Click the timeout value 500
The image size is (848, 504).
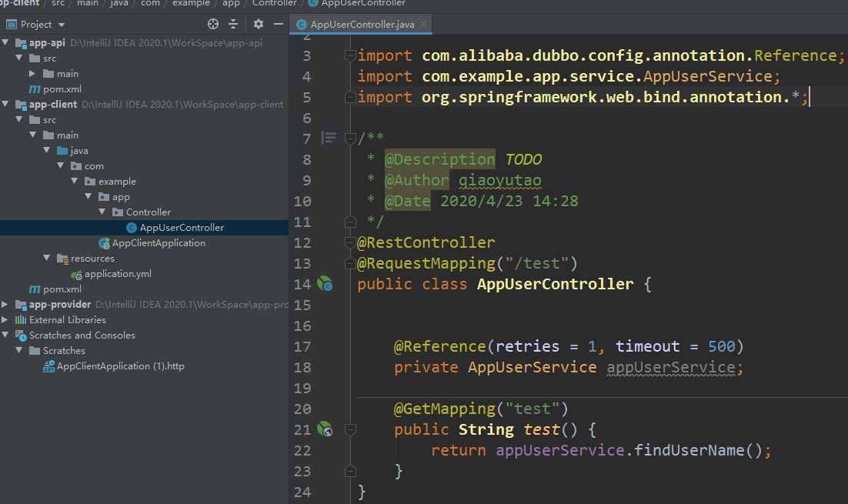pyautogui.click(x=722, y=346)
